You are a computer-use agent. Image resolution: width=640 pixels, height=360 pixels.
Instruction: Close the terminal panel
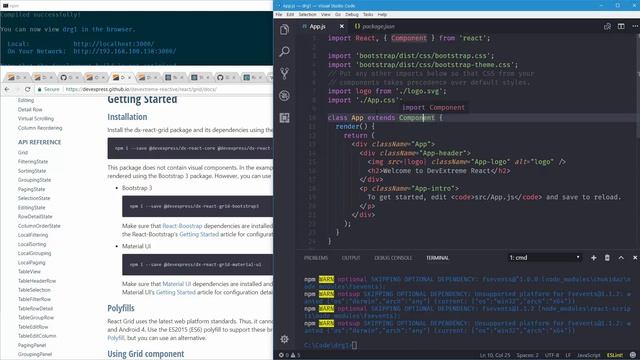point(635,258)
